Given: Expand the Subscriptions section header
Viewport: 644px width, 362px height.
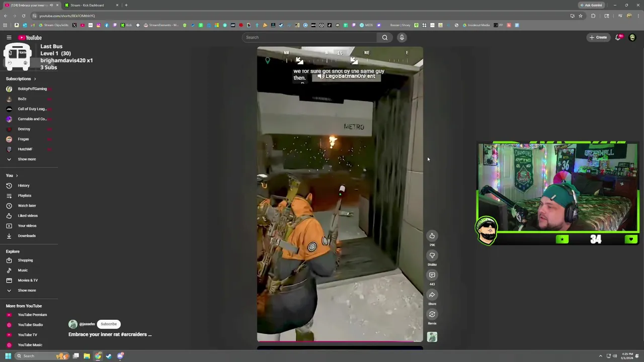Looking at the screenshot, I should (21, 79).
